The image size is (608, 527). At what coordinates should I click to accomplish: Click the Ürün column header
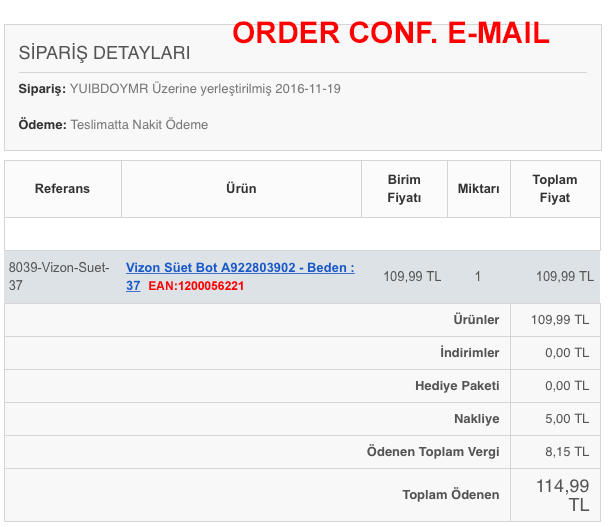[241, 188]
